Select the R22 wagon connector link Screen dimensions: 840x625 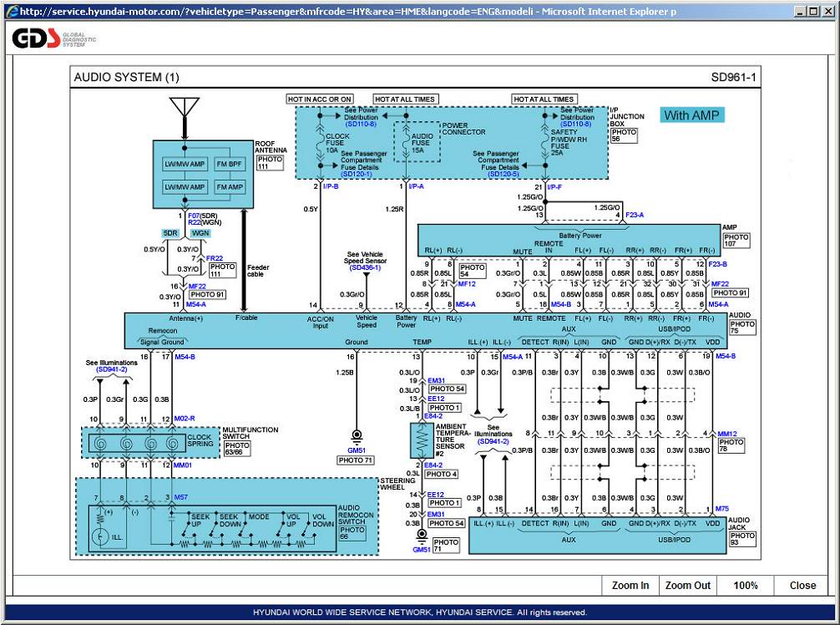click(194, 222)
